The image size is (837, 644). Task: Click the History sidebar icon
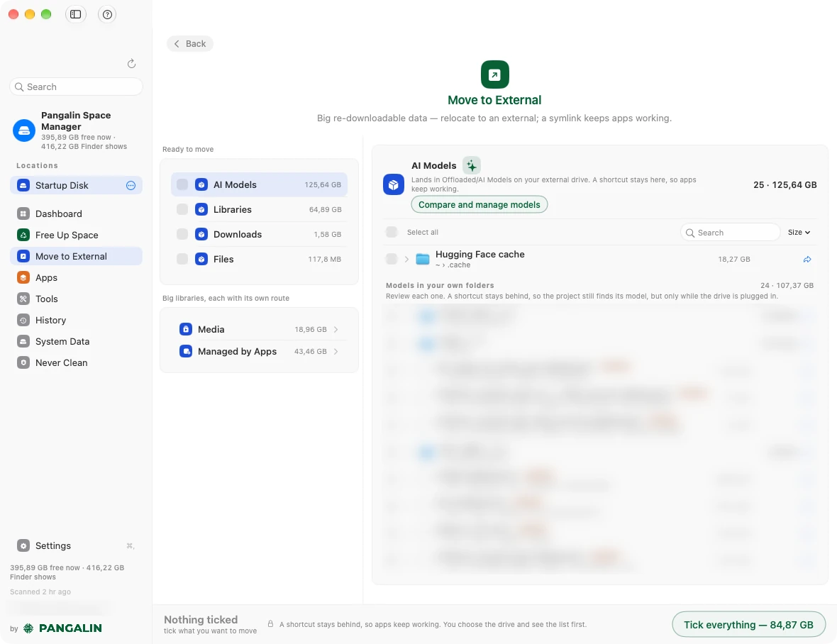click(23, 321)
